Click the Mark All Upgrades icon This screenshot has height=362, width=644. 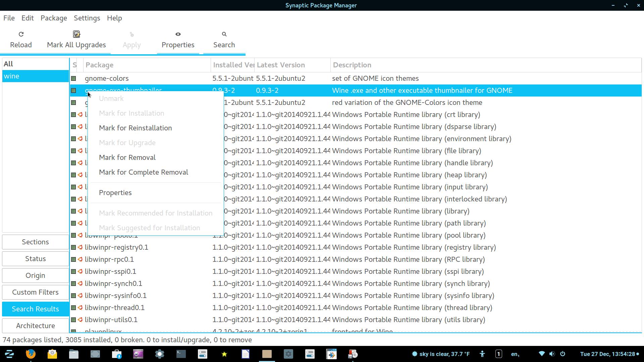(x=76, y=34)
